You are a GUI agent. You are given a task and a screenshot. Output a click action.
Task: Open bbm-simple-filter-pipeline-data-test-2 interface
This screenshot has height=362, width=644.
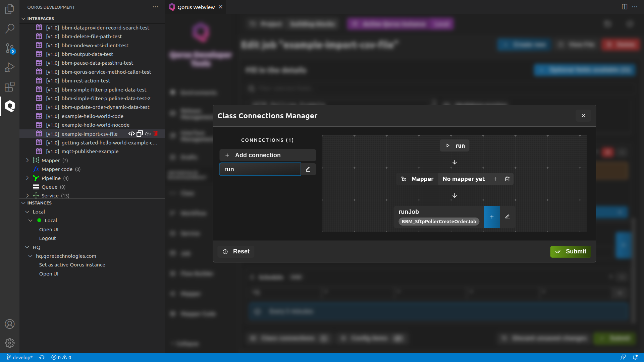[x=106, y=98]
